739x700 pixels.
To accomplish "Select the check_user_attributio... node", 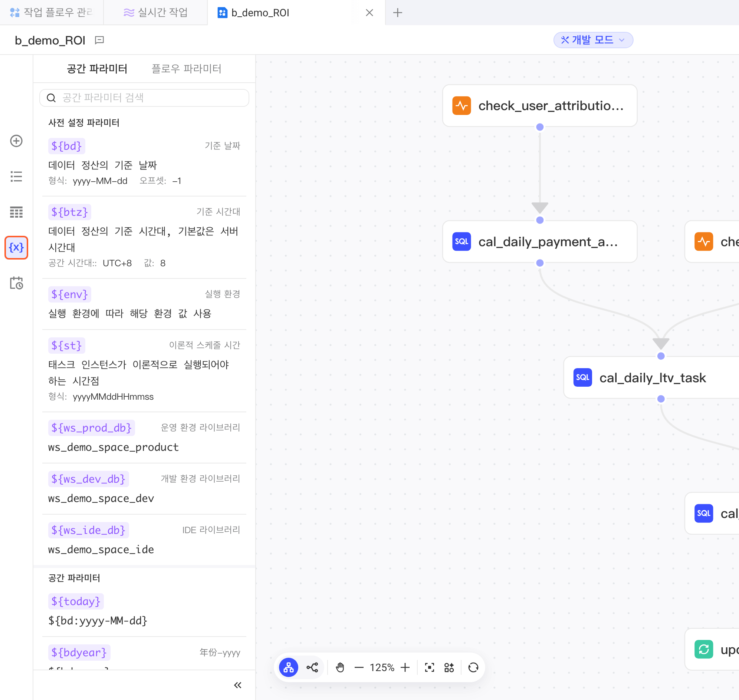I will 539,106.
